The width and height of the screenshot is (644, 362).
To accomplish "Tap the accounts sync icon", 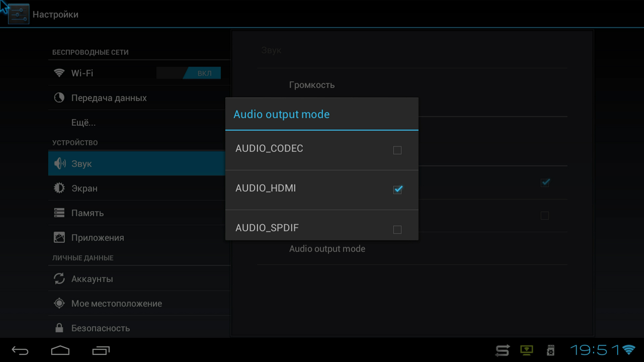I will [x=59, y=279].
